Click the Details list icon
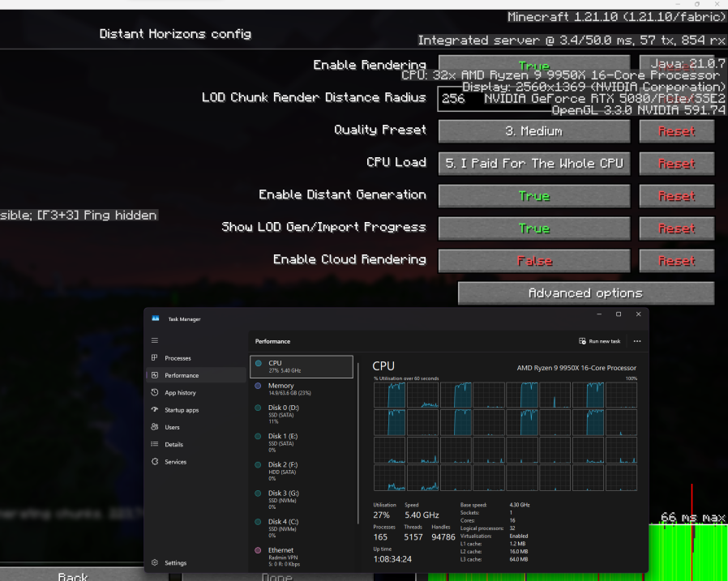This screenshot has width=728, height=581. pyautogui.click(x=155, y=444)
